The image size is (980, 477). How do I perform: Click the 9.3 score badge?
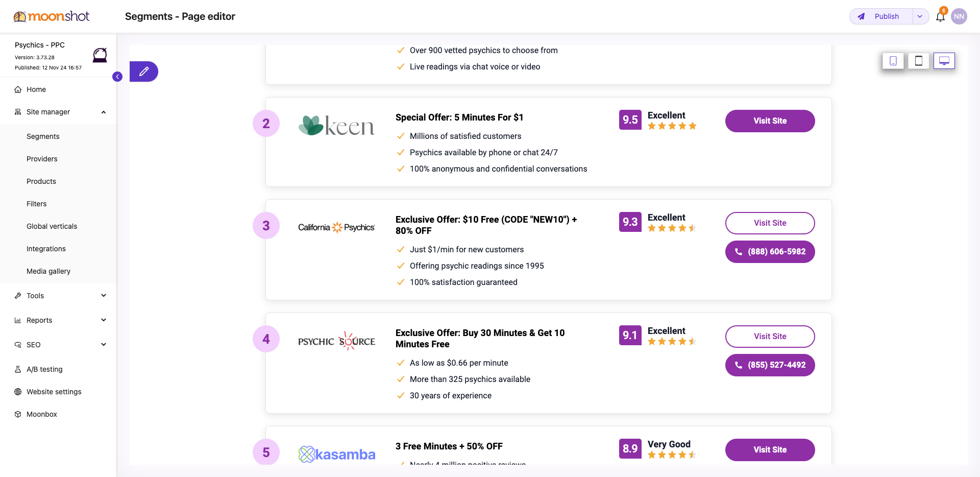pyautogui.click(x=630, y=222)
